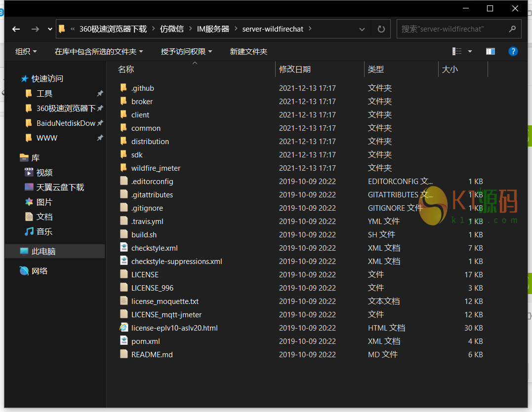Image resolution: width=532 pixels, height=412 pixels.
Task: Sort files by 修改日期 column header
Action: (x=295, y=70)
